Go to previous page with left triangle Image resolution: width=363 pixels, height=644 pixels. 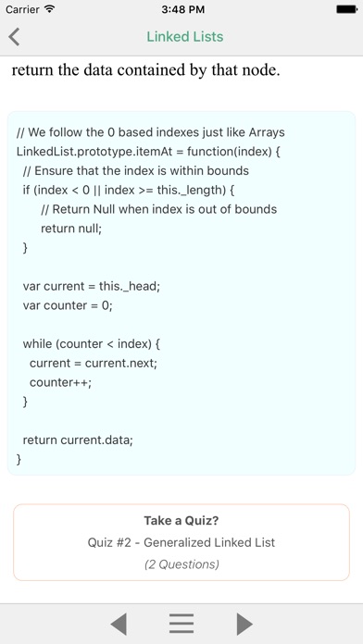point(119,624)
